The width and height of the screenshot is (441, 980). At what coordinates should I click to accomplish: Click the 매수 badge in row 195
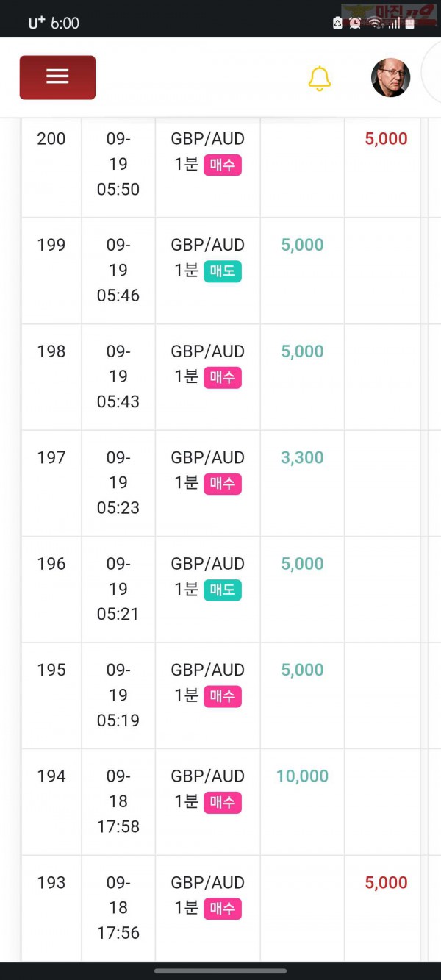[x=223, y=696]
